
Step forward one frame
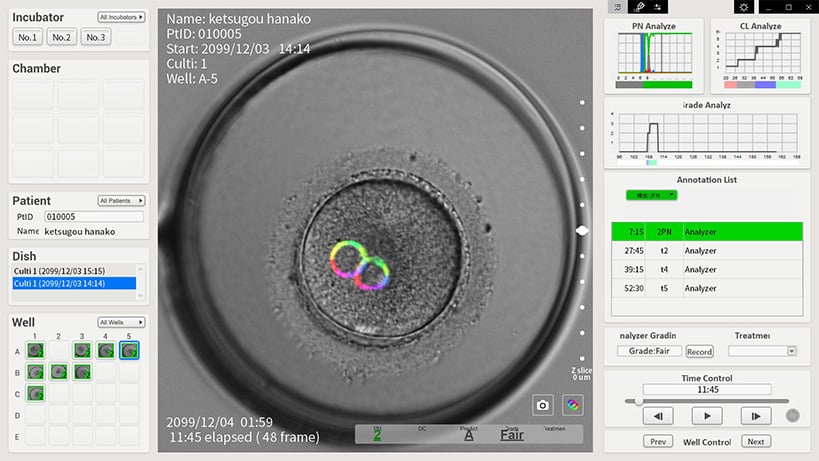(755, 415)
